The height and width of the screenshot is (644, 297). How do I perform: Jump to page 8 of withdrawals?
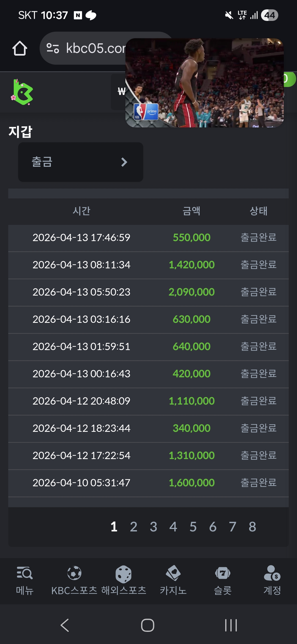[252, 527]
